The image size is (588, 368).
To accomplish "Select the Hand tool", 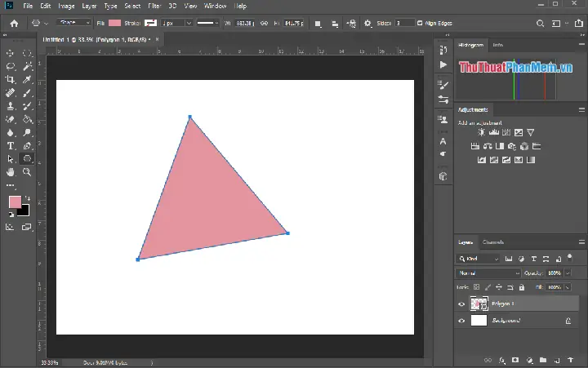I will (x=10, y=172).
